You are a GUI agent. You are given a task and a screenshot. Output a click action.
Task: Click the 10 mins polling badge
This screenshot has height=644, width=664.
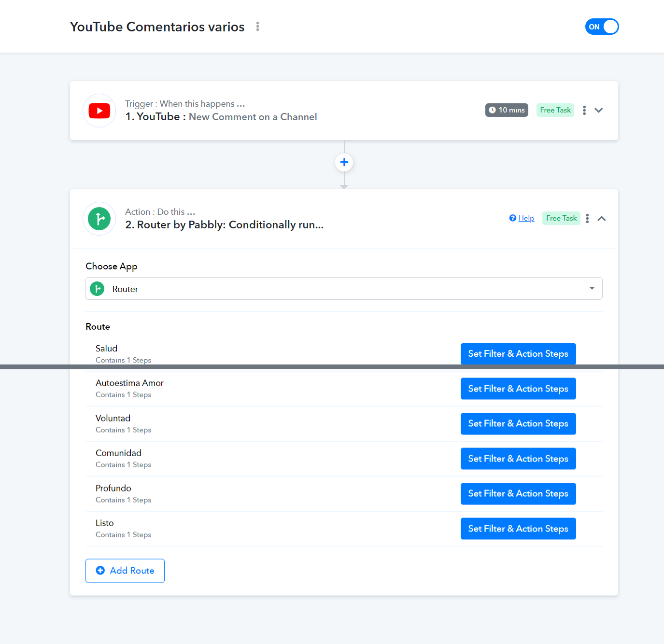point(507,110)
